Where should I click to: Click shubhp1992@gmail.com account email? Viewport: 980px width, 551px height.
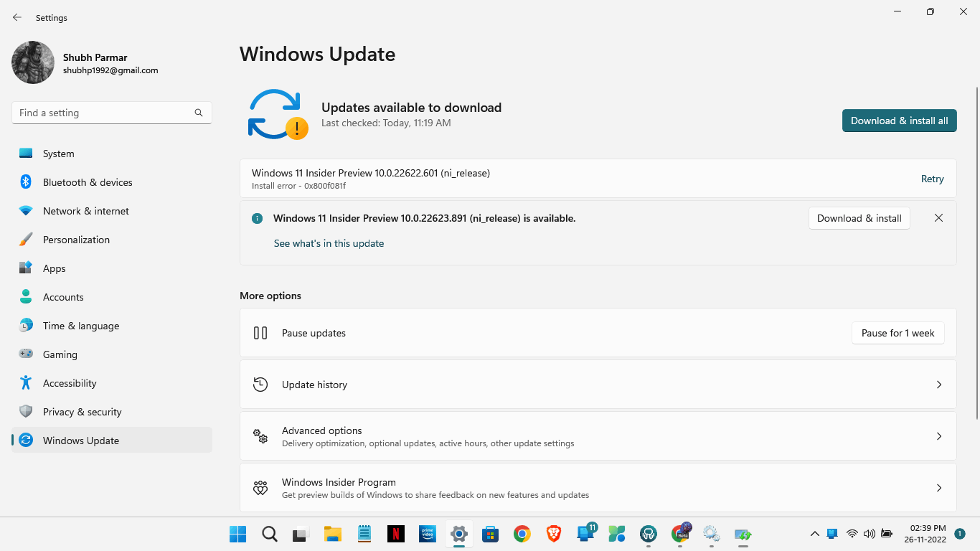click(x=110, y=70)
